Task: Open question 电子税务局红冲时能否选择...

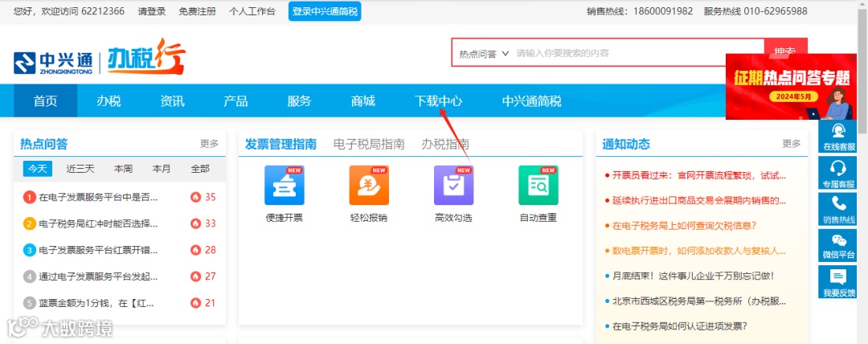Action: 99,223
